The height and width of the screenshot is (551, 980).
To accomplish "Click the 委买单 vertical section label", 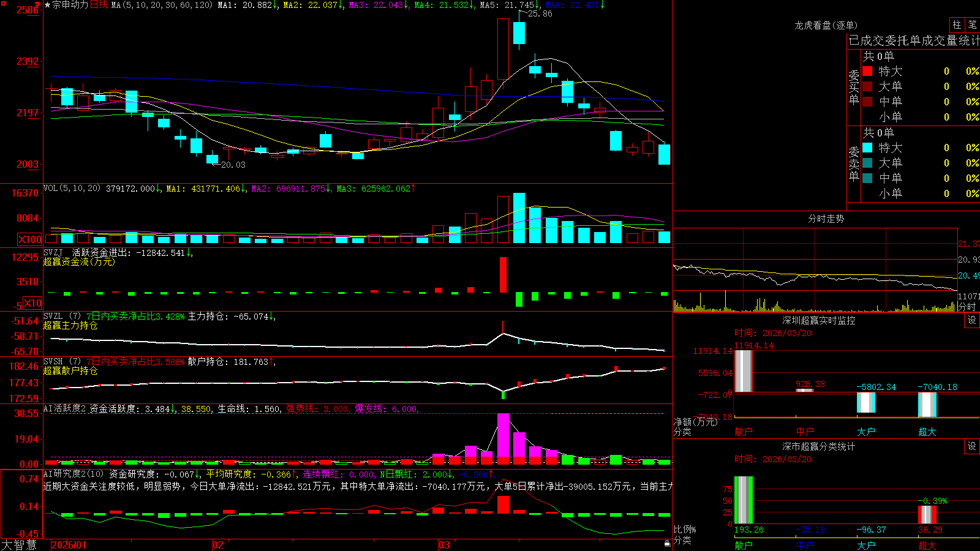I will click(854, 87).
